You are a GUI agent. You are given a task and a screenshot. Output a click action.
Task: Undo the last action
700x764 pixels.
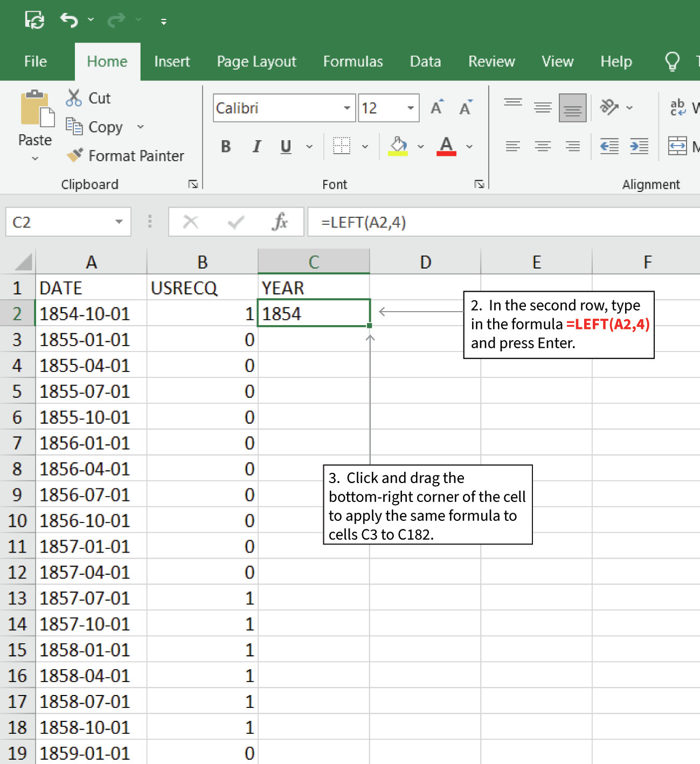[69, 20]
